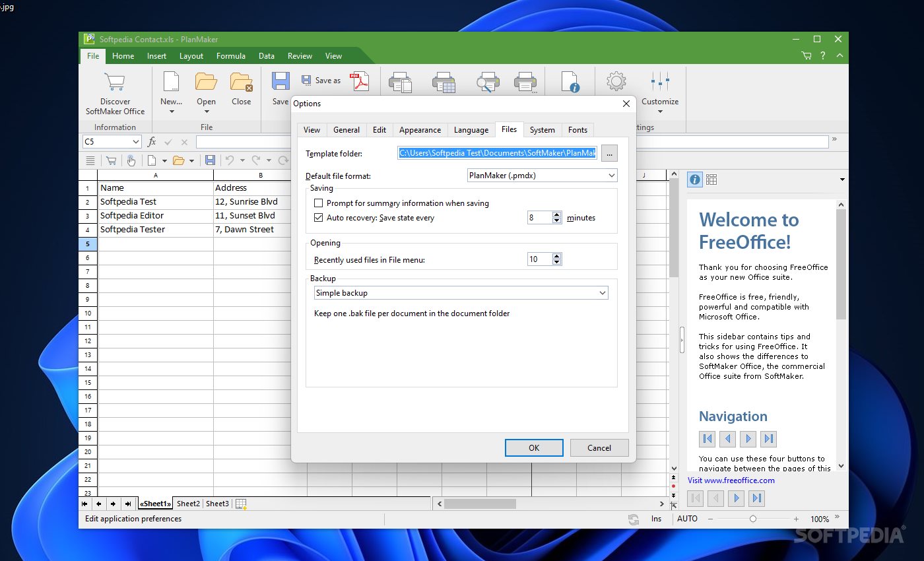Switch to the General tab in Options
Image resolution: width=924 pixels, height=561 pixels.
pyautogui.click(x=346, y=130)
